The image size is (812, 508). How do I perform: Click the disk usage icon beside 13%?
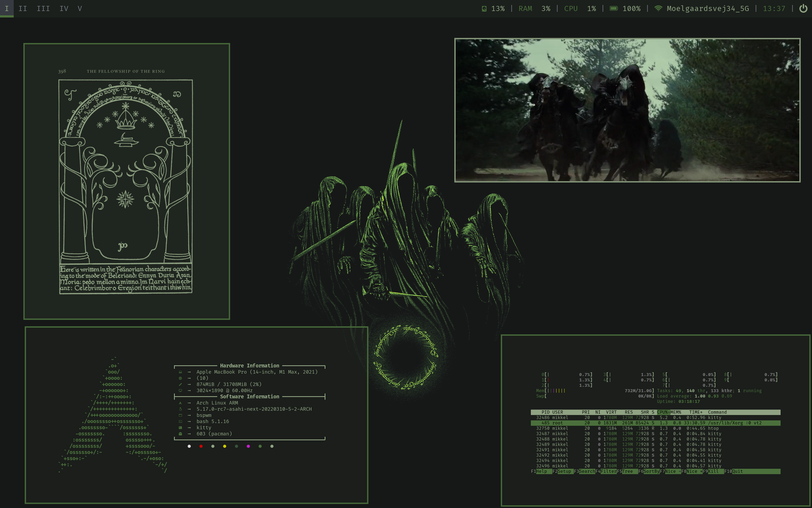tap(484, 9)
